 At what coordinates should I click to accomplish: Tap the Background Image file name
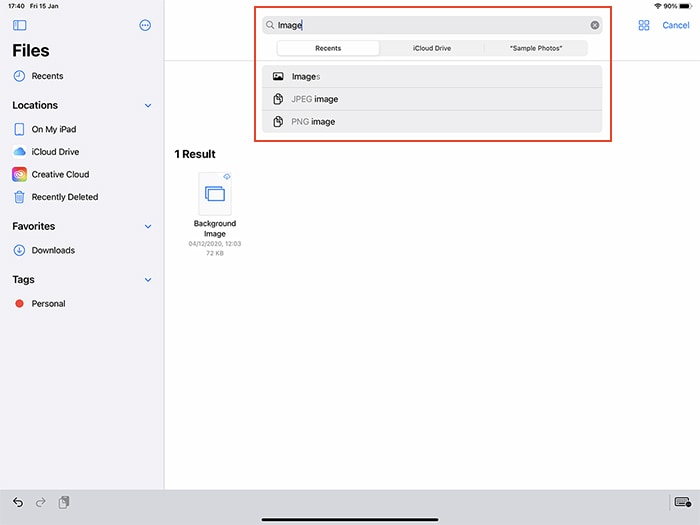[215, 229]
